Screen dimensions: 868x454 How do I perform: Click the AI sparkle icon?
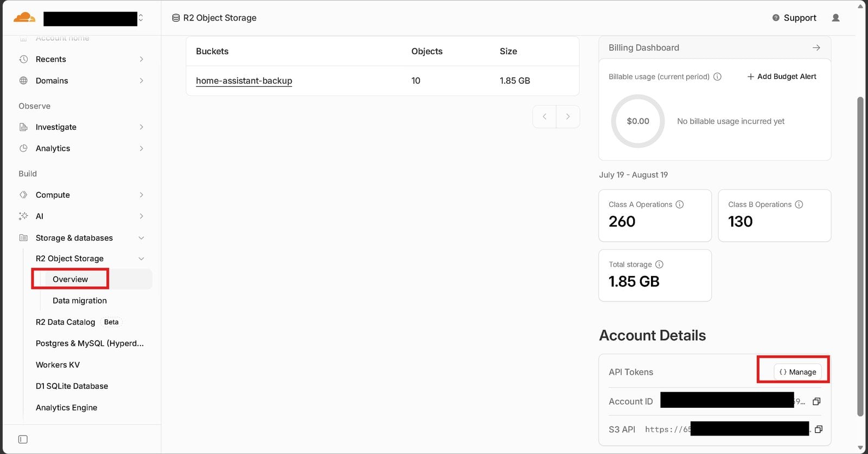[23, 216]
